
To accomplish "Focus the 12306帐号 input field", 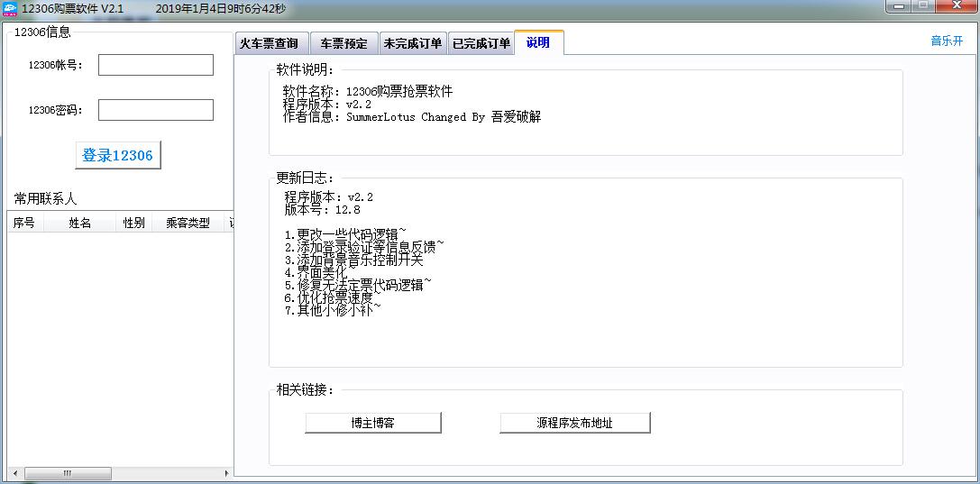I will [x=156, y=65].
